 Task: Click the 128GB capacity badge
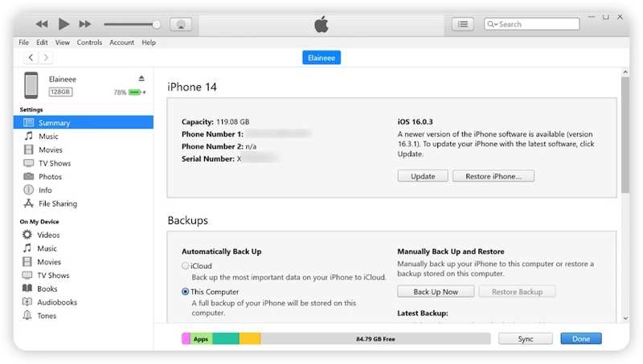click(60, 92)
